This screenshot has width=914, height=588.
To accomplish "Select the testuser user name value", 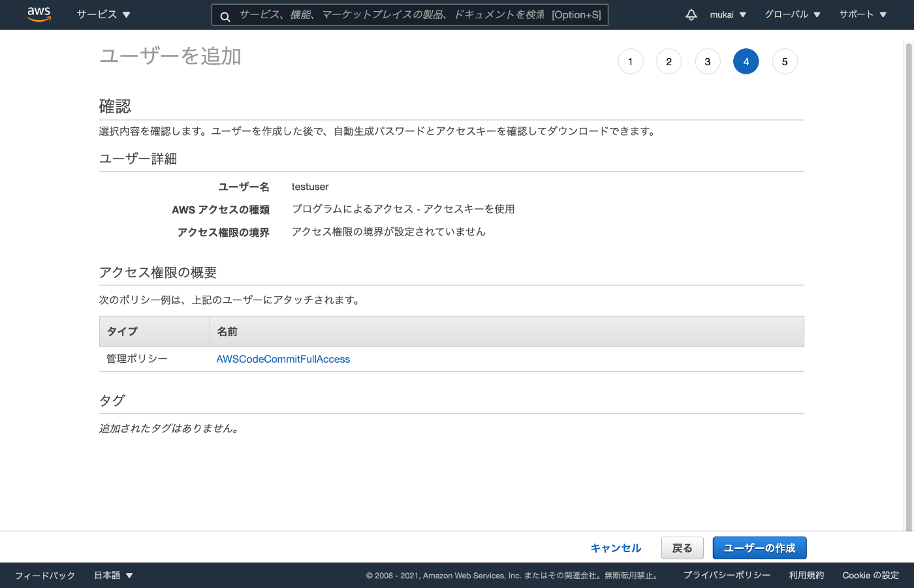I will 310,187.
